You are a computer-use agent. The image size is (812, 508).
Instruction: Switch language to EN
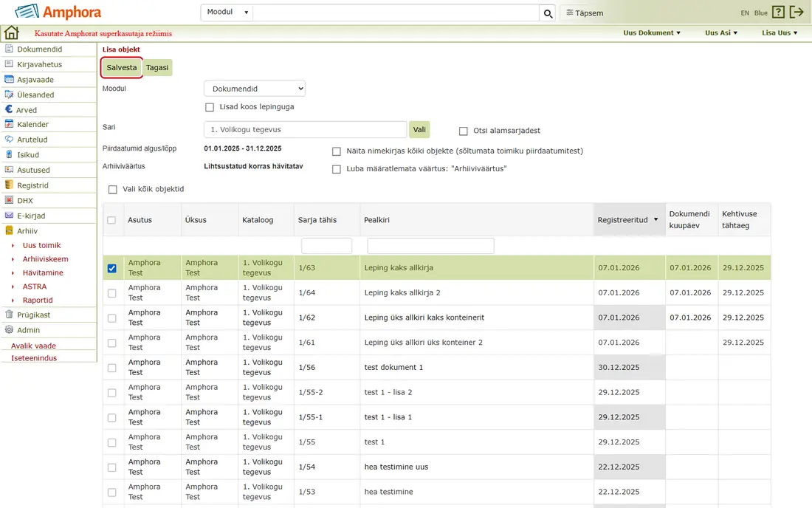(745, 13)
